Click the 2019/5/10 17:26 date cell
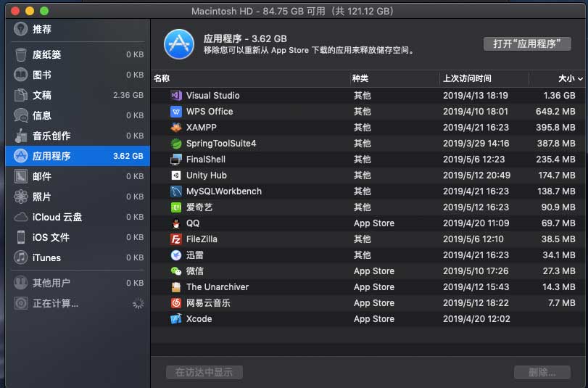This screenshot has height=388, width=588. tap(476, 271)
